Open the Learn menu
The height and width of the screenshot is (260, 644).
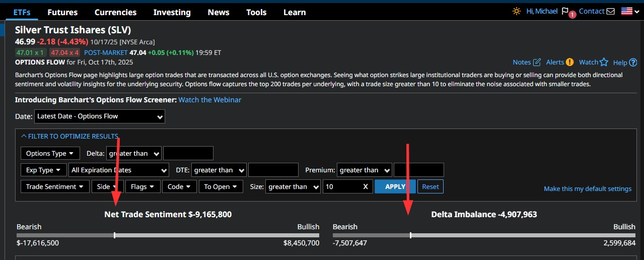(295, 12)
